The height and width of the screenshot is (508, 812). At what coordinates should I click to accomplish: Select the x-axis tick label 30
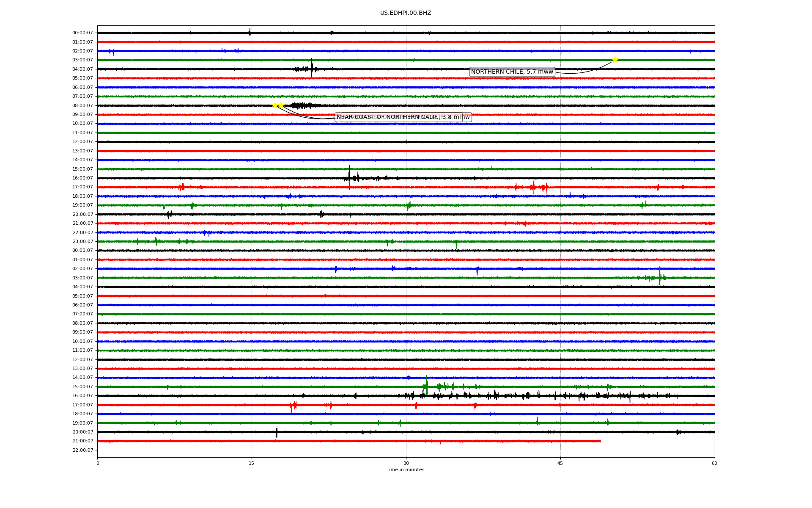406,463
